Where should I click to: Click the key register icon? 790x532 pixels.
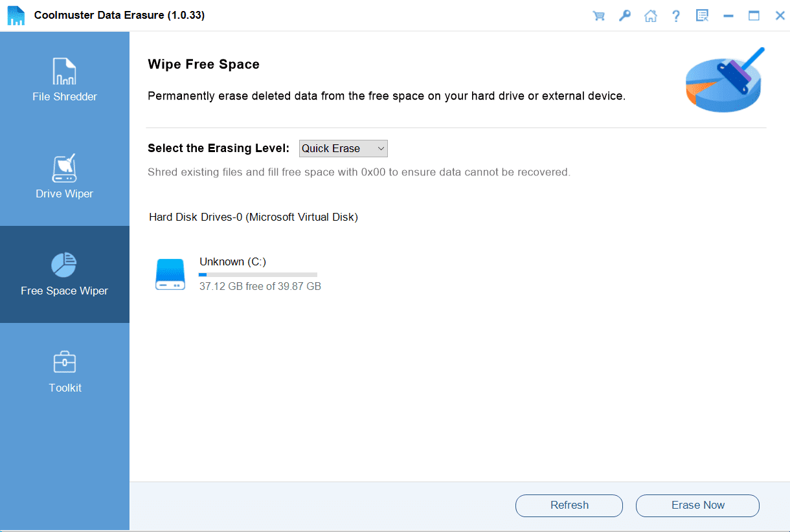pos(625,16)
